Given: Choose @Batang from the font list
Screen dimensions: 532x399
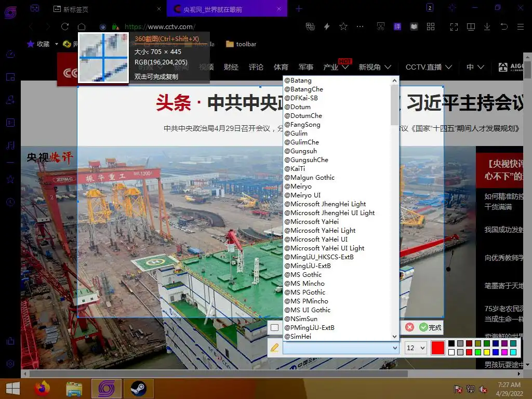Looking at the screenshot, I should 337,81.
